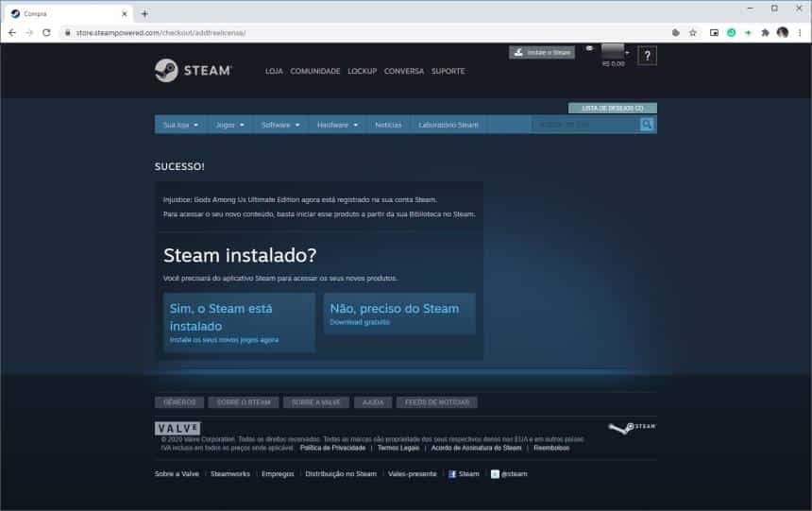Open the SUPORTE menu item

448,71
